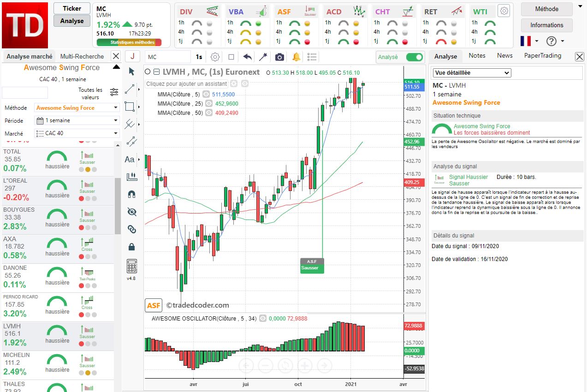The image size is (587, 392).
Task: Switch to Analyse marché tab
Action: tap(29, 56)
